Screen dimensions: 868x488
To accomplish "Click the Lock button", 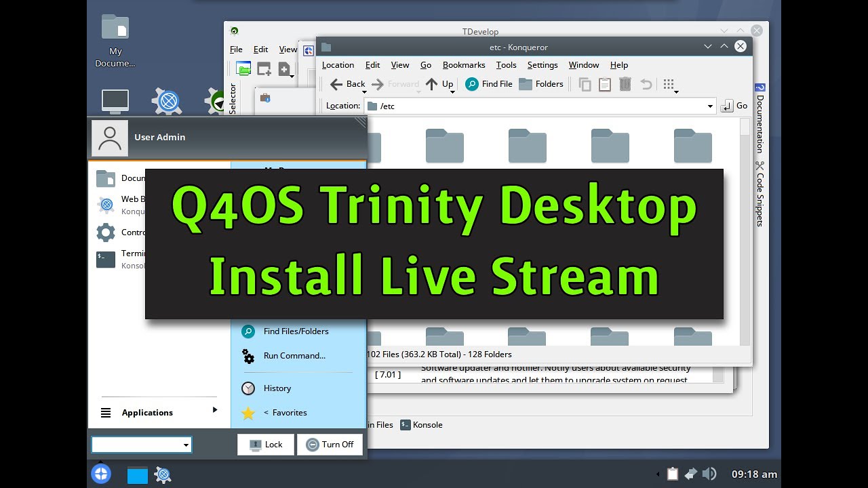I will pyautogui.click(x=266, y=445).
